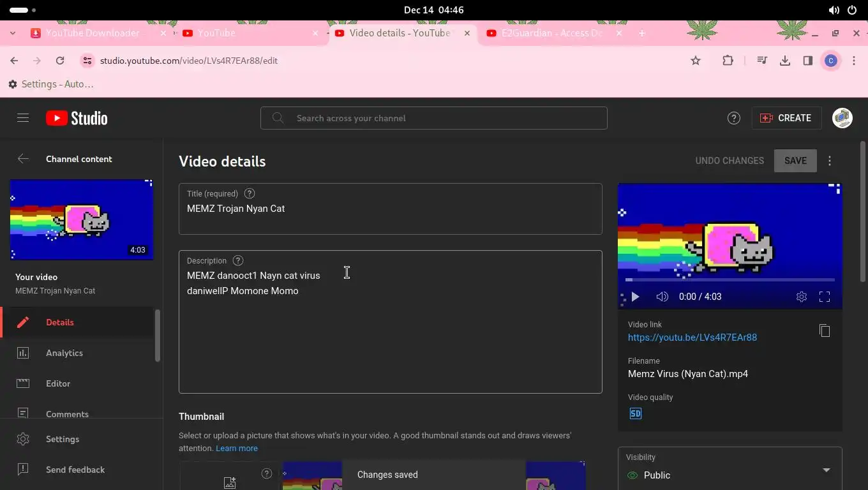Image resolution: width=868 pixels, height=490 pixels.
Task: Click the Description help question icon
Action: click(x=238, y=260)
